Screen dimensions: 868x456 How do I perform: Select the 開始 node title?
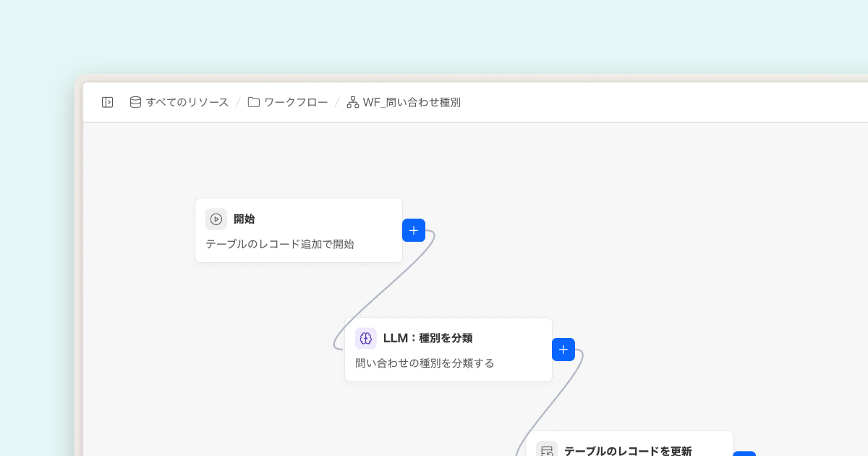tap(244, 219)
